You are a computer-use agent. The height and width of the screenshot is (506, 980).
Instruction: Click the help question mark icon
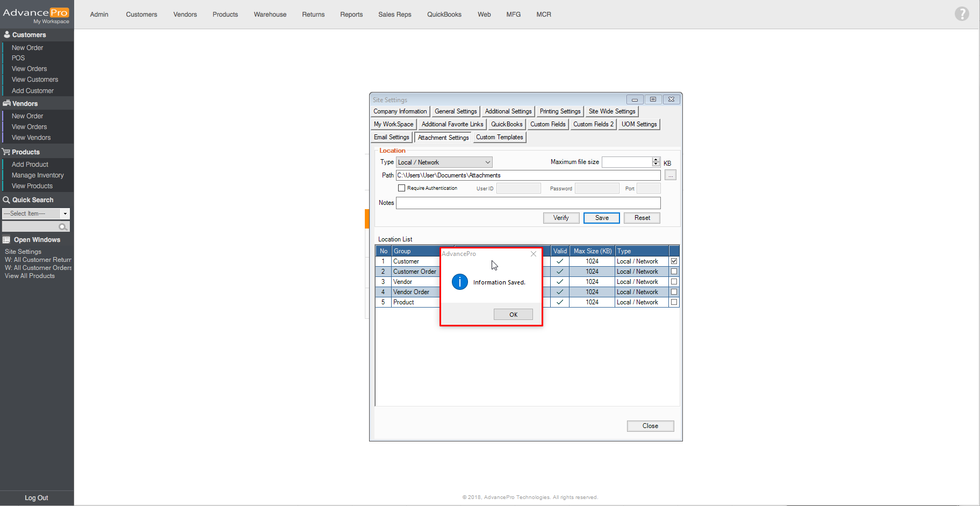pos(961,14)
